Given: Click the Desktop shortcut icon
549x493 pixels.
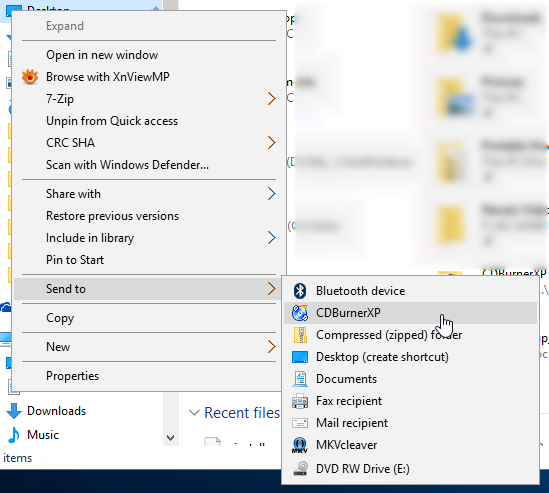Looking at the screenshot, I should [x=300, y=357].
